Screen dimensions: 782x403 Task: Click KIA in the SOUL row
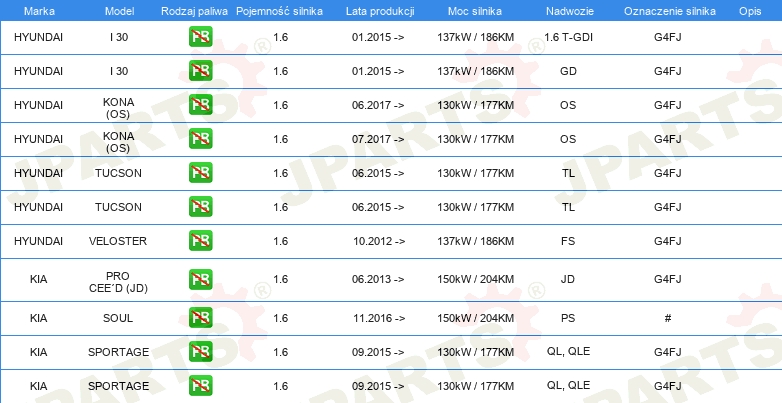coord(38,318)
